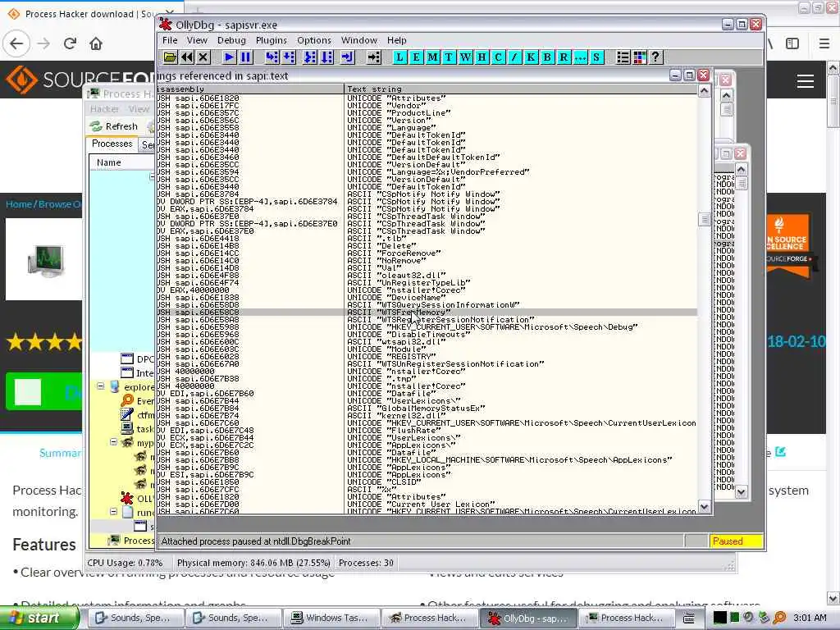Click the yellow Paused status indicator
This screenshot has width=840, height=630.
[736, 541]
